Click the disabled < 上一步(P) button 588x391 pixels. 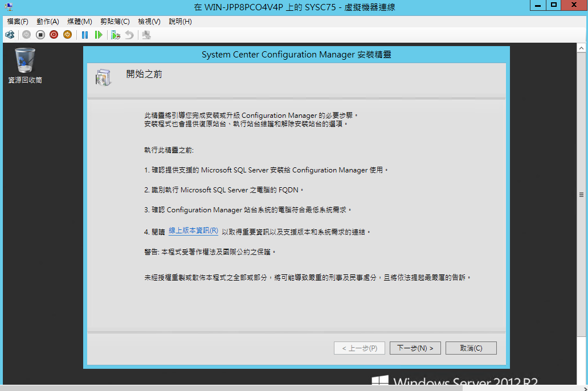(x=360, y=348)
